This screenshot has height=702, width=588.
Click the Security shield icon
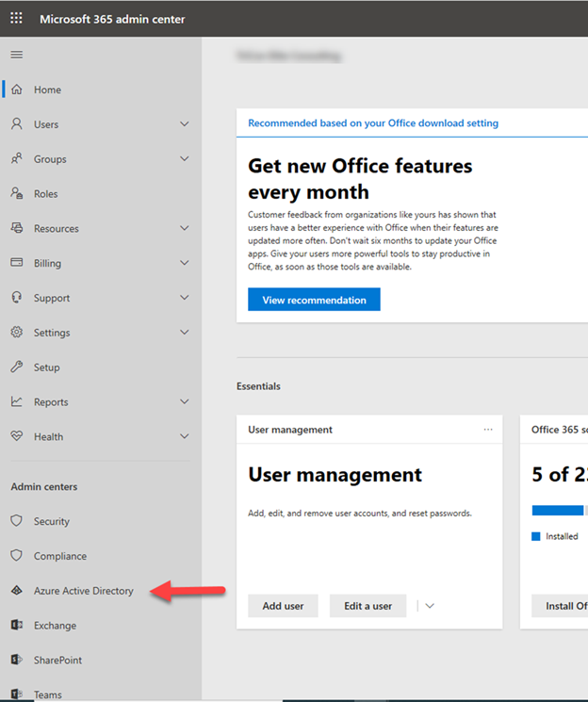point(17,521)
